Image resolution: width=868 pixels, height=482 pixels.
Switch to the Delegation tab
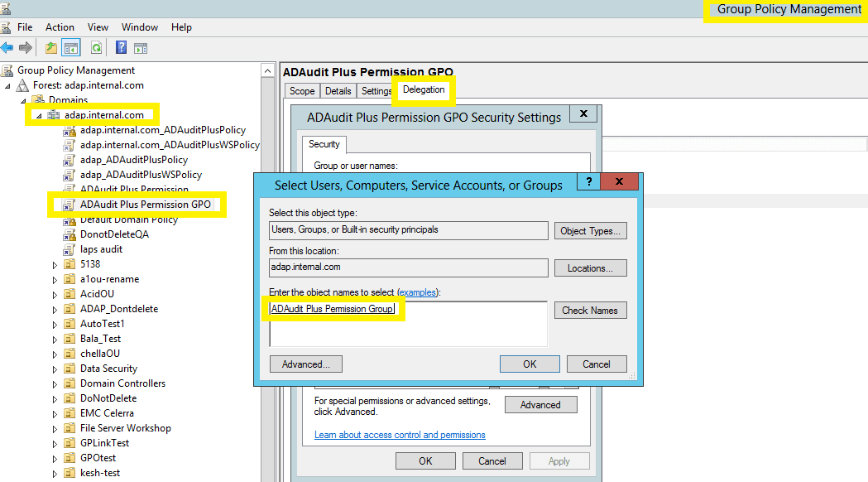423,89
